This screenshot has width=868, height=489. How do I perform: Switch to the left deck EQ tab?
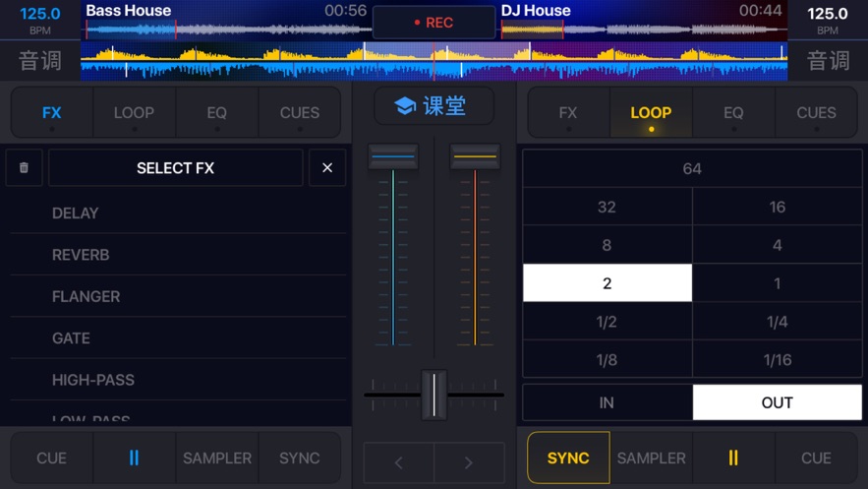coord(216,113)
